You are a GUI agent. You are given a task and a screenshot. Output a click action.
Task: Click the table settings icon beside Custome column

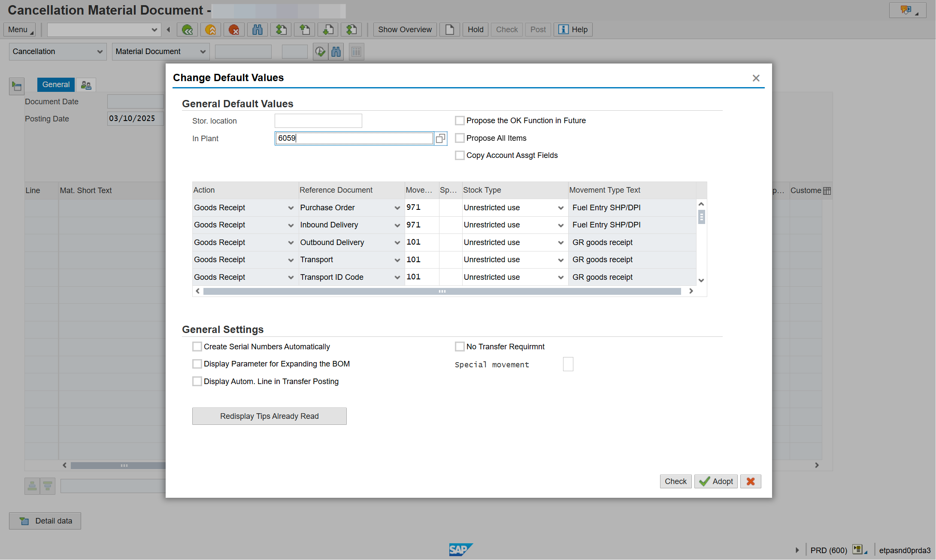827,191
